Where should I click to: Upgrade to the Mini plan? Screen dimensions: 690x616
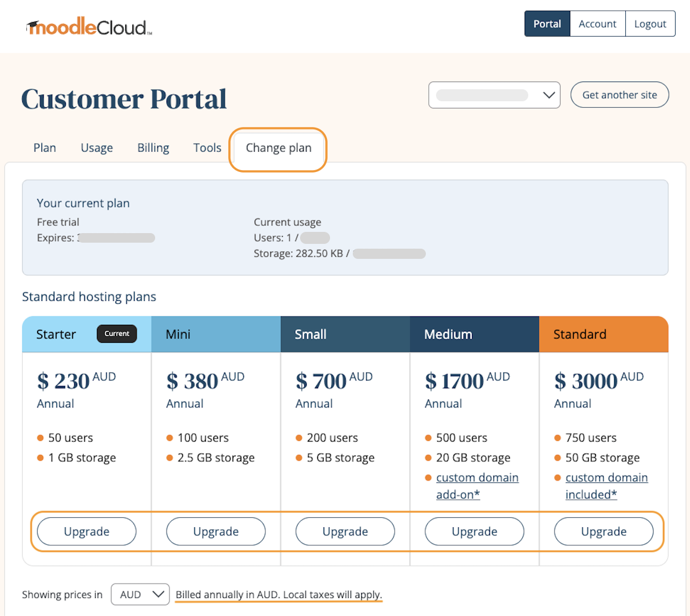click(x=216, y=532)
